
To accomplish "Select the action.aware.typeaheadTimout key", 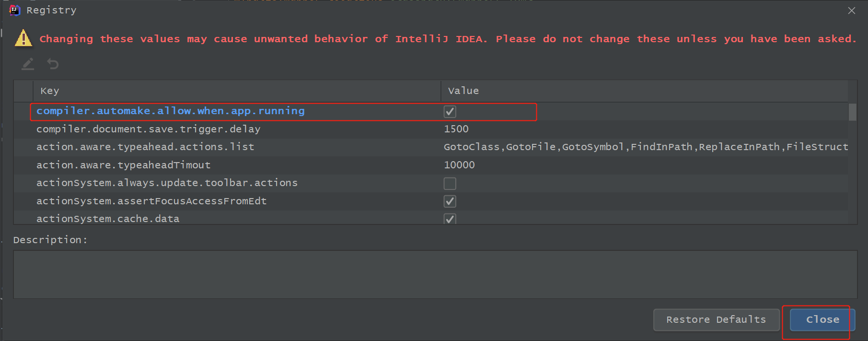I will point(124,165).
